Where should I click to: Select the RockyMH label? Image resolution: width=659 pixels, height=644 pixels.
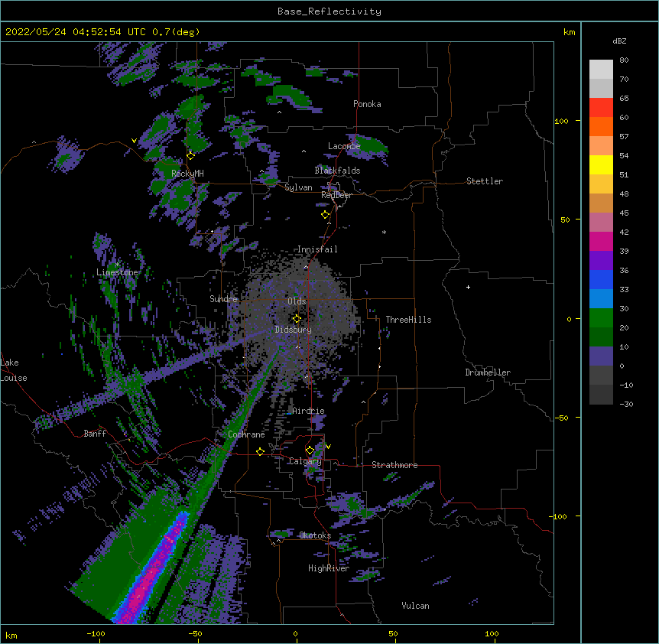[187, 174]
